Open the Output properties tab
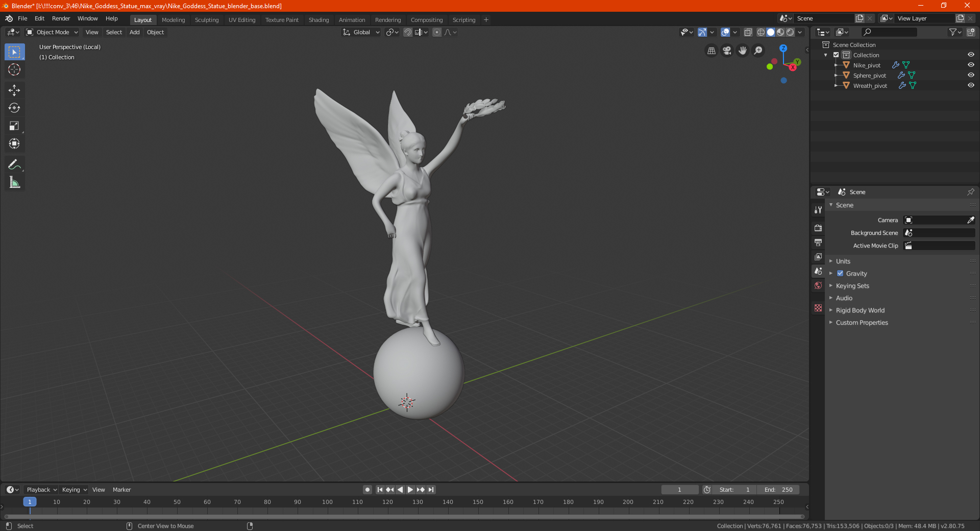 click(818, 243)
